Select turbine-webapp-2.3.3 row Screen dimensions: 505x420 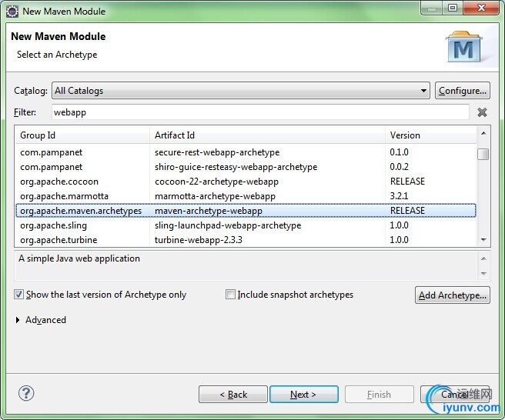point(246,240)
